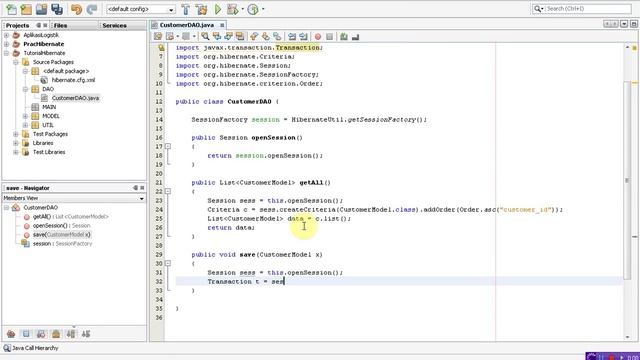
Task: Click the hint lightbulb on line 6 gutter
Action: tap(161, 48)
